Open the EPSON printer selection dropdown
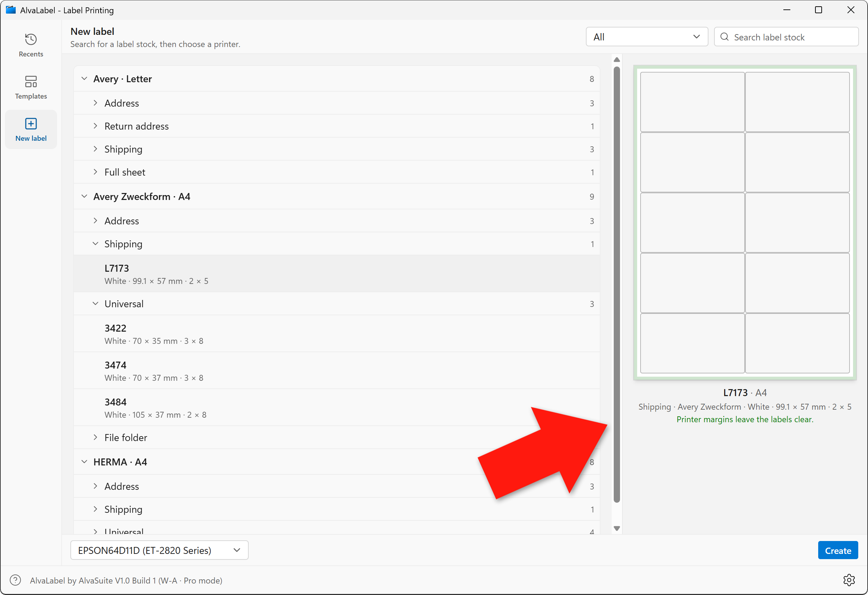The image size is (868, 595). click(x=160, y=550)
